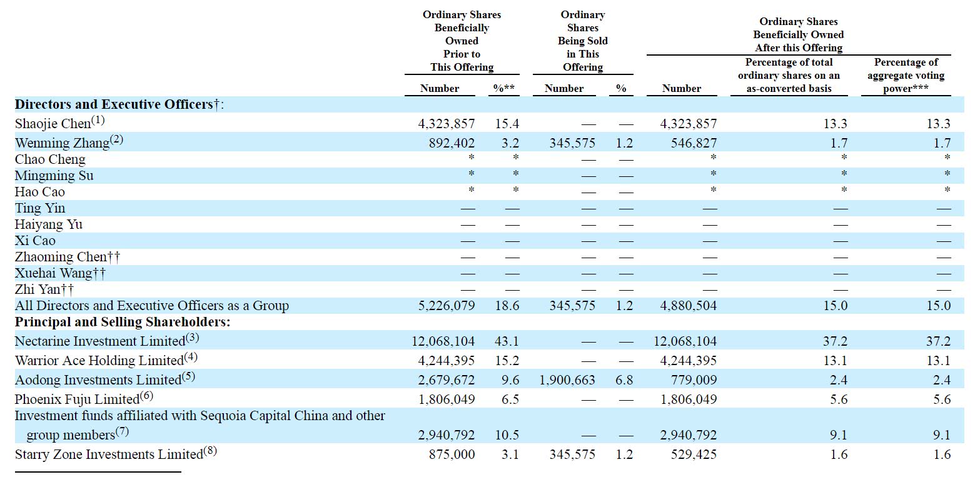This screenshot has width=980, height=482.
Task: Select Phoenix Fuju Limited label
Action: pyautogui.click(x=77, y=399)
